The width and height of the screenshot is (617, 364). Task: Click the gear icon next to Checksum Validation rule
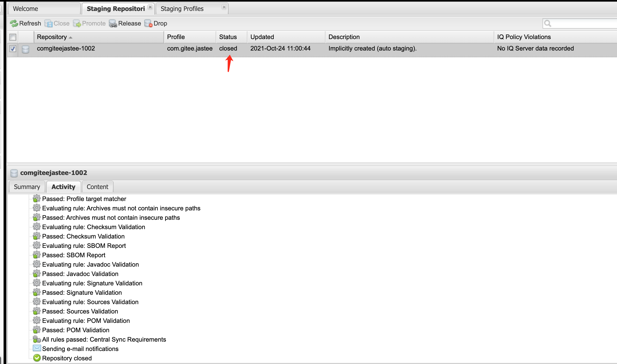(x=37, y=227)
